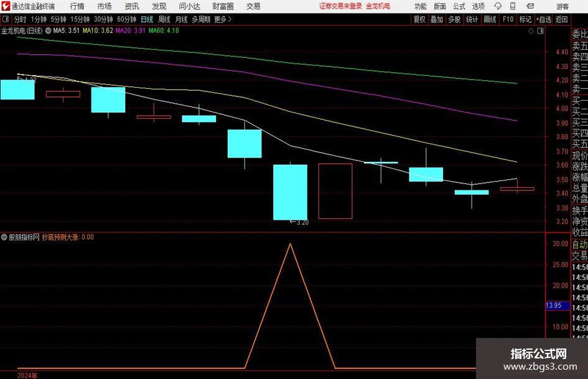Image resolution: width=588 pixels, height=379 pixels.
Task: Click the 金龙机电 stock name in title bar
Action: pyautogui.click(x=378, y=6)
